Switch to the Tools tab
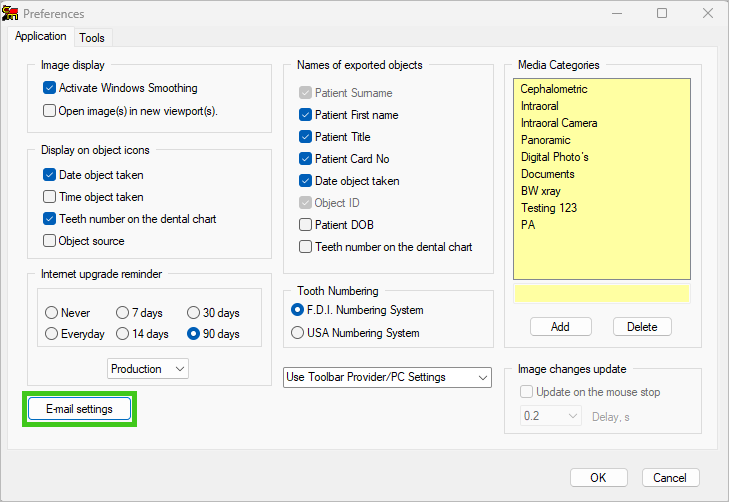This screenshot has width=729, height=502. pyautogui.click(x=92, y=38)
